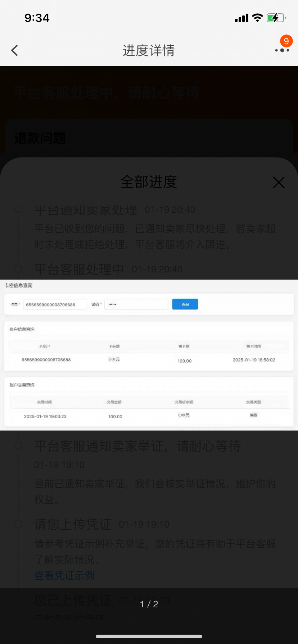Tap the 账户信息查询 section heading
The width and height of the screenshot is (298, 644).
point(22,329)
